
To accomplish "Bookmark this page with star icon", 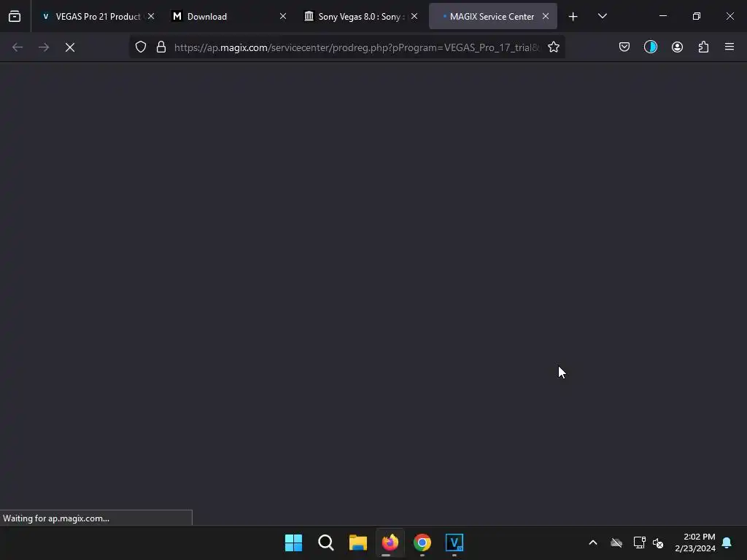I will point(553,47).
